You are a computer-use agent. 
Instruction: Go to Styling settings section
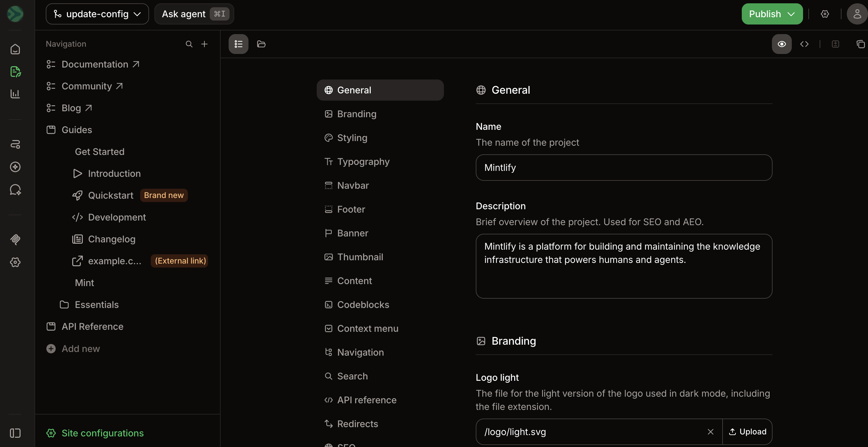pyautogui.click(x=380, y=137)
